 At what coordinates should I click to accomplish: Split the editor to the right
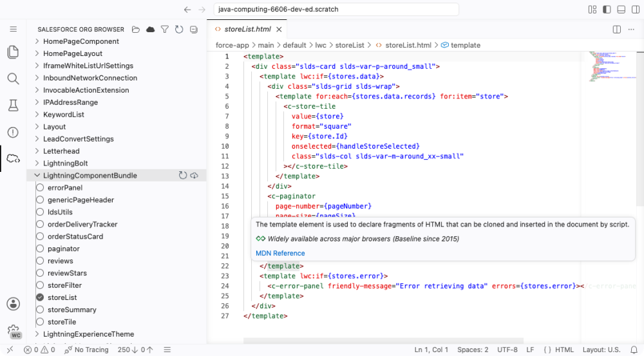pyautogui.click(x=617, y=29)
